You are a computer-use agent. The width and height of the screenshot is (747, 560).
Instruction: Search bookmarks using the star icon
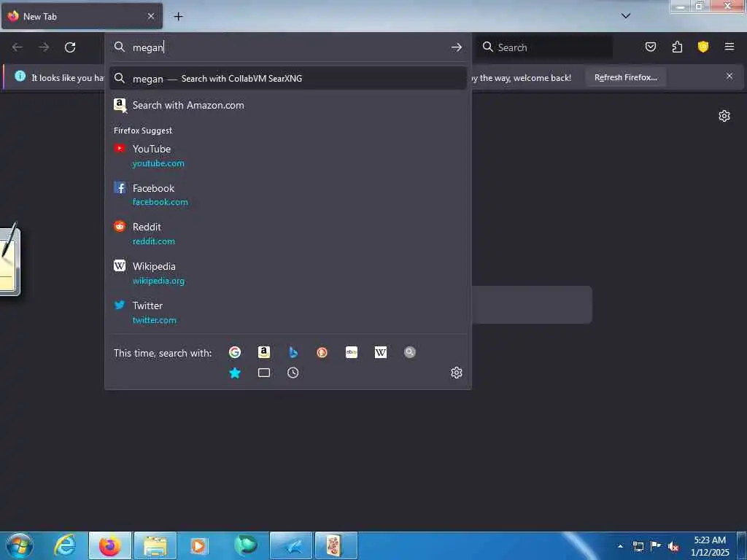234,373
